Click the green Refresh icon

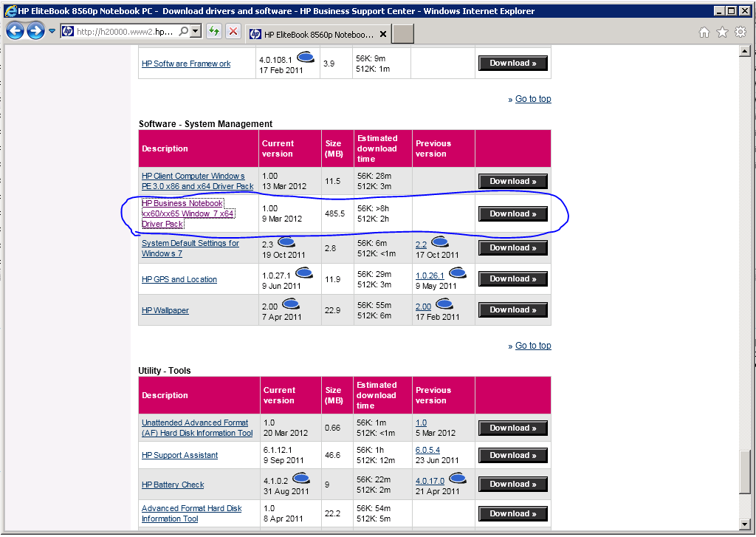[x=214, y=32]
